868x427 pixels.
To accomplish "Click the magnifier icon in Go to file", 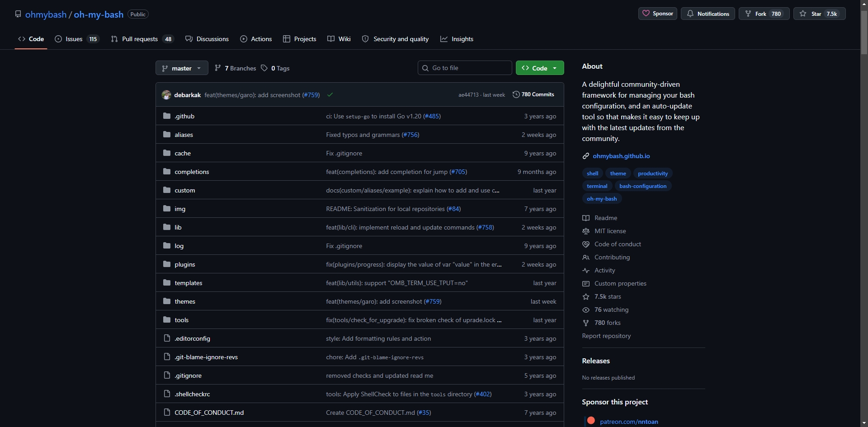I will click(425, 68).
